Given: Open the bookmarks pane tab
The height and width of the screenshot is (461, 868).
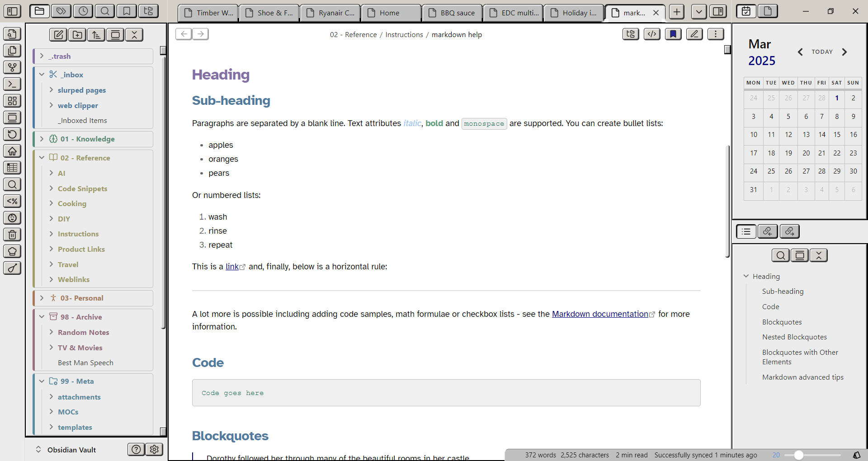Looking at the screenshot, I should pos(127,11).
